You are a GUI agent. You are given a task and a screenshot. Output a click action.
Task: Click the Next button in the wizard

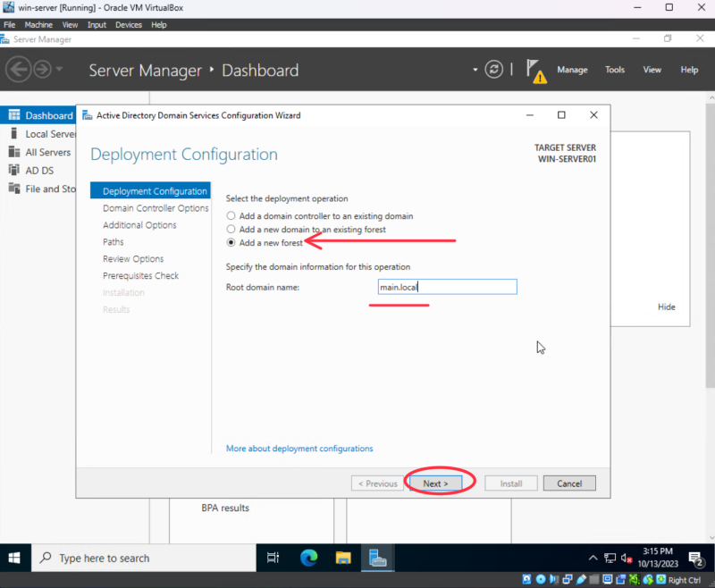[435, 483]
